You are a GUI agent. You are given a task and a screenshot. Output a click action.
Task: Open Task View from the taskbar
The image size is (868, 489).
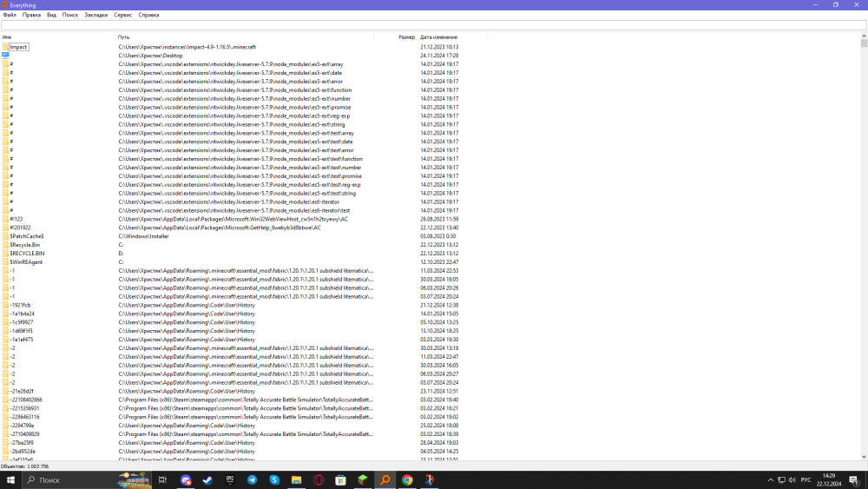162,480
